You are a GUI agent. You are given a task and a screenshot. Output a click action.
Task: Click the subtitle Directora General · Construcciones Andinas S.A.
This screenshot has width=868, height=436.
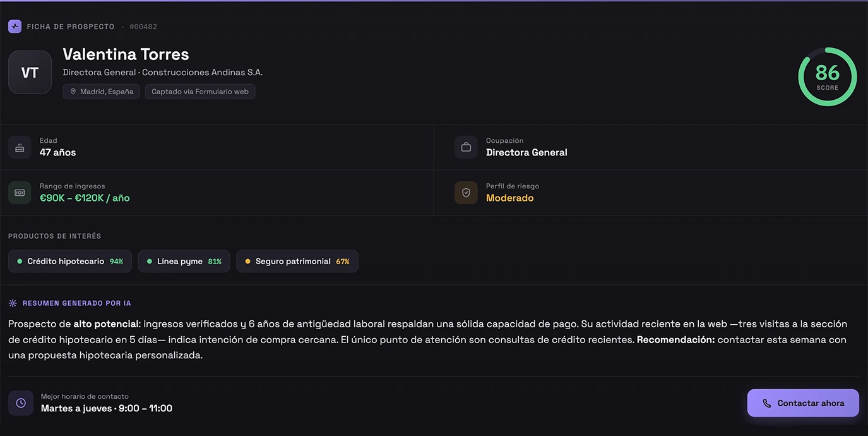163,72
